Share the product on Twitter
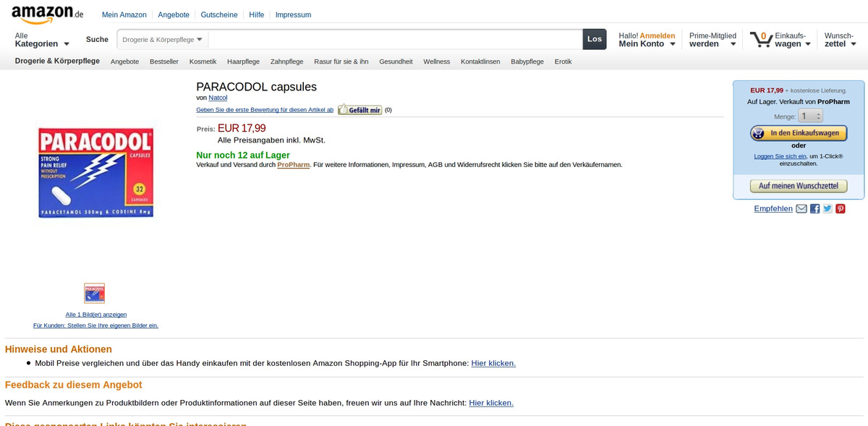 pyautogui.click(x=827, y=208)
